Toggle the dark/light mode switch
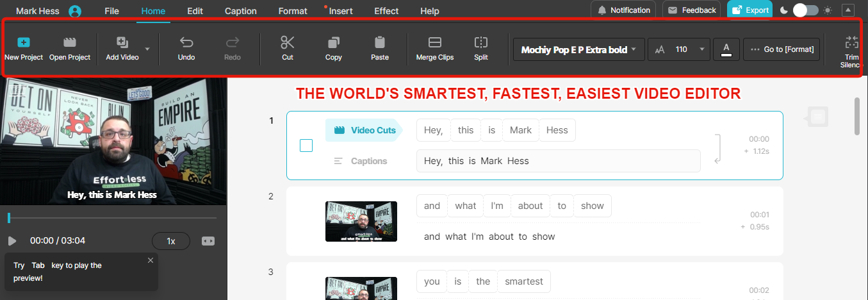Viewport: 868px width, 300px height. (x=806, y=10)
